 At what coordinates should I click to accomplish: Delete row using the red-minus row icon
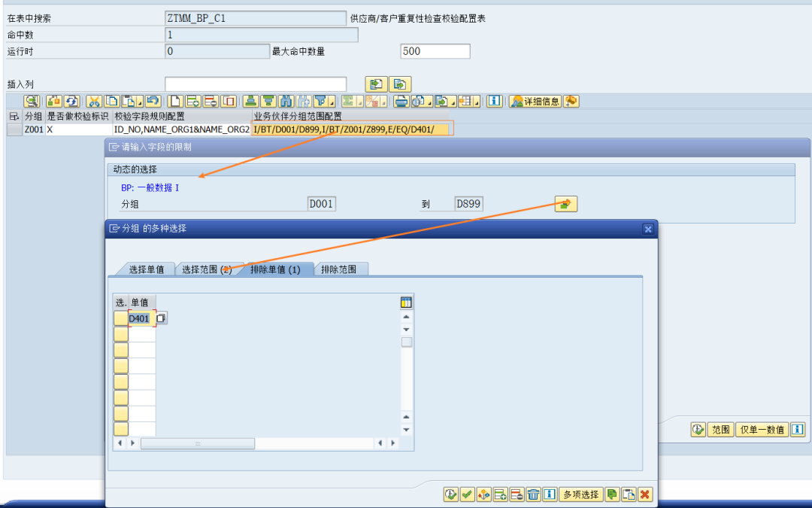(211, 101)
